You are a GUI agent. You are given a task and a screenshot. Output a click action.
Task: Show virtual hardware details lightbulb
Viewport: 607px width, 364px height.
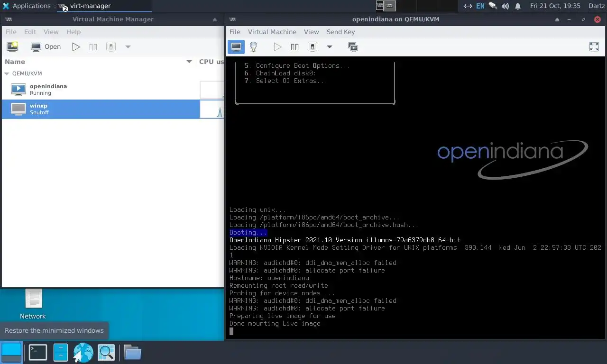254,47
